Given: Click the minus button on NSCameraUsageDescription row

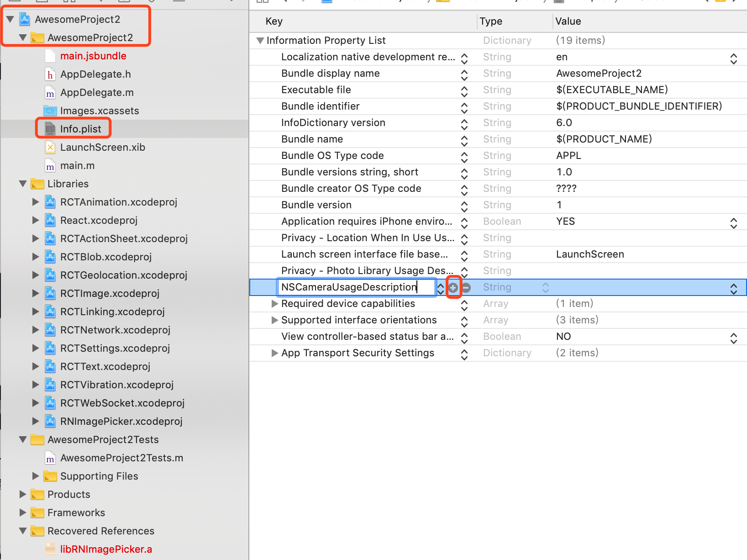Looking at the screenshot, I should 466,287.
